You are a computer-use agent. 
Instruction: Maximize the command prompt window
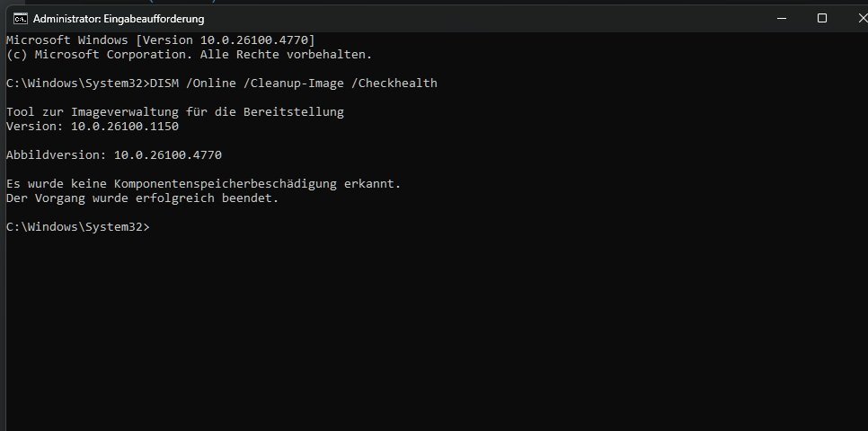[822, 18]
